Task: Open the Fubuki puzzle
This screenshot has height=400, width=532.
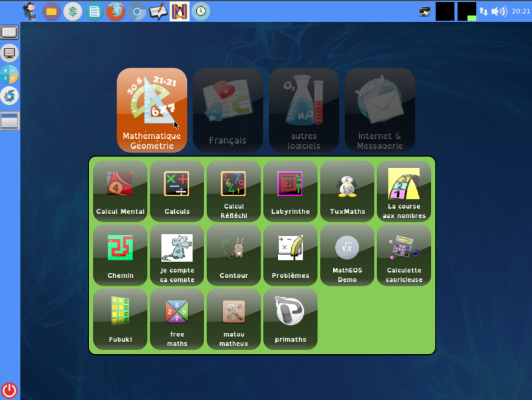Action: (120, 320)
